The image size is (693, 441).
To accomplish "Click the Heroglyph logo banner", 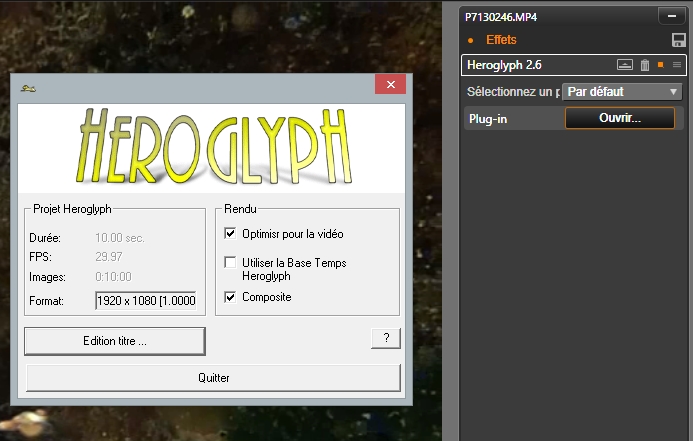I will pyautogui.click(x=211, y=148).
